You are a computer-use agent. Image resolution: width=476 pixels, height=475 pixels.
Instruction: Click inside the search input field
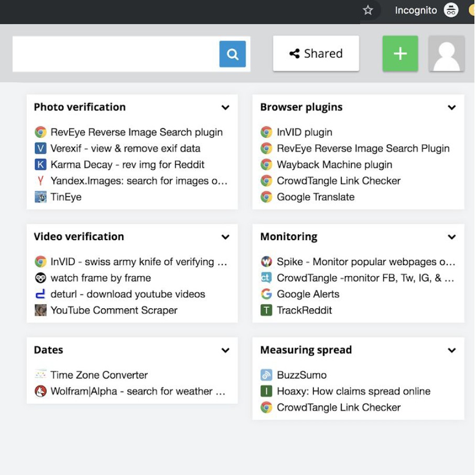115,54
